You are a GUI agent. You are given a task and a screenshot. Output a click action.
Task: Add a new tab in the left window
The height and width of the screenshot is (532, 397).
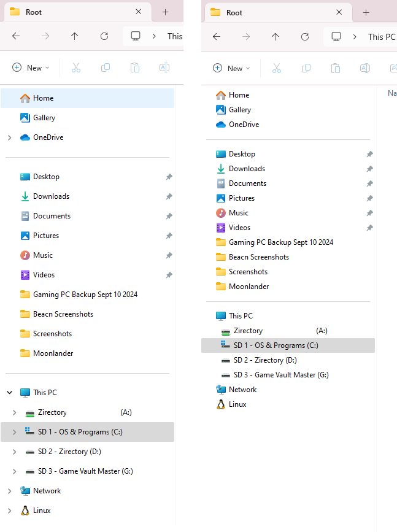[165, 12]
